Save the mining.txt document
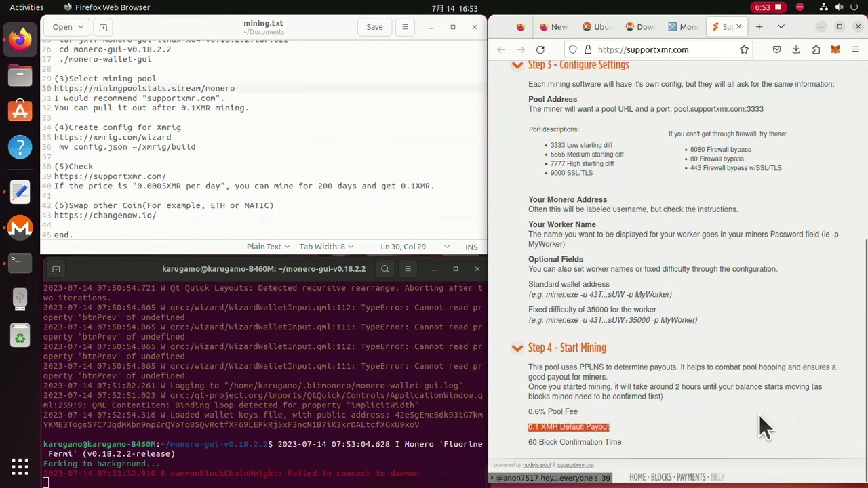This screenshot has width=868, height=488. (x=374, y=27)
